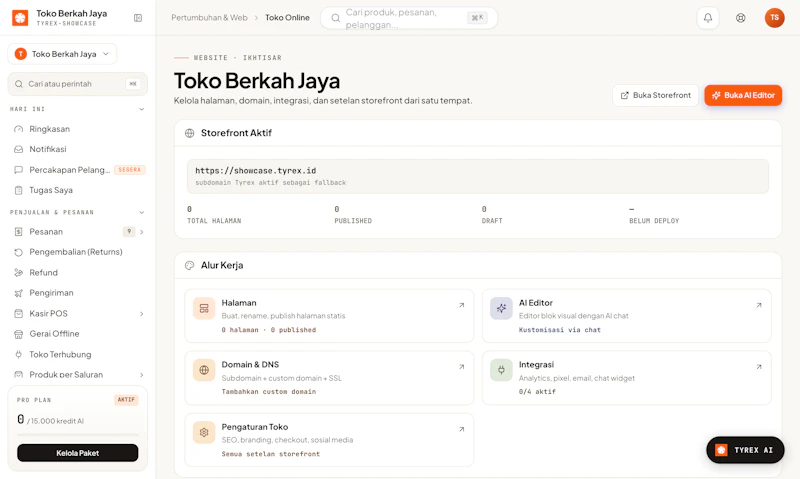Click the Pengembalian returns icon
The image size is (800, 479).
click(x=18, y=252)
